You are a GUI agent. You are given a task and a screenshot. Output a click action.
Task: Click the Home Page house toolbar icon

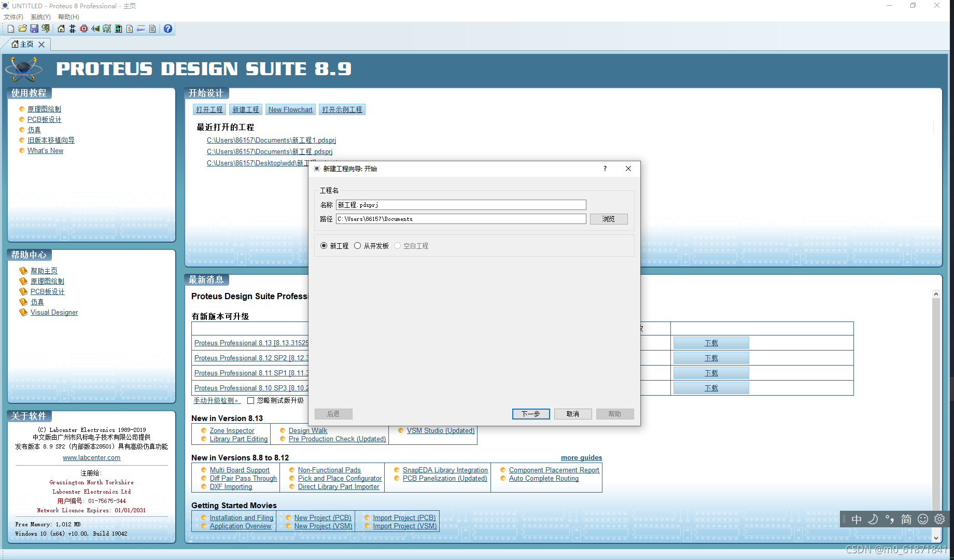click(61, 29)
